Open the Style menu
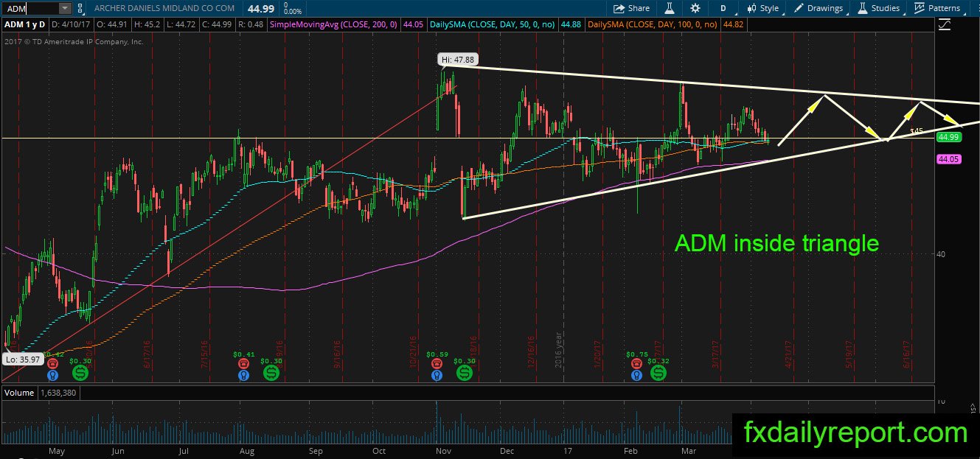Image resolution: width=980 pixels, height=459 pixels. (762, 8)
